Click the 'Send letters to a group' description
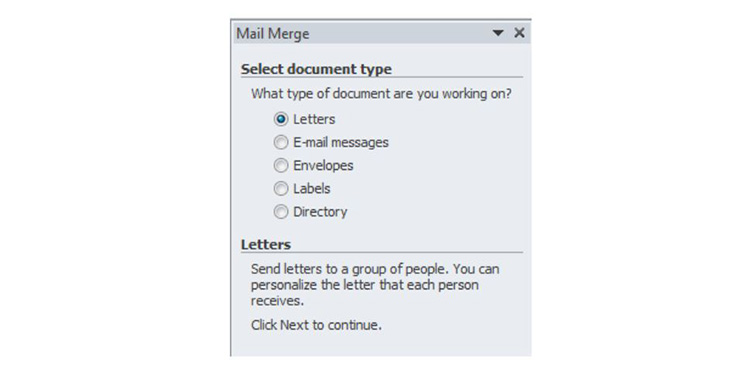The width and height of the screenshot is (750, 370). click(375, 285)
